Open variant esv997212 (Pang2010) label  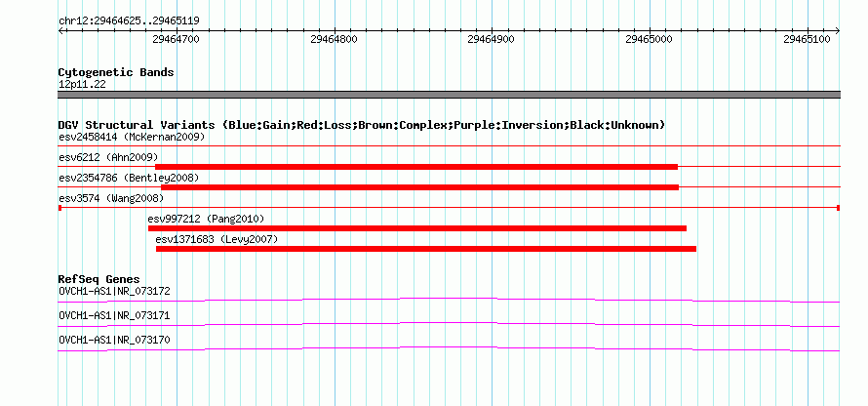(206, 219)
